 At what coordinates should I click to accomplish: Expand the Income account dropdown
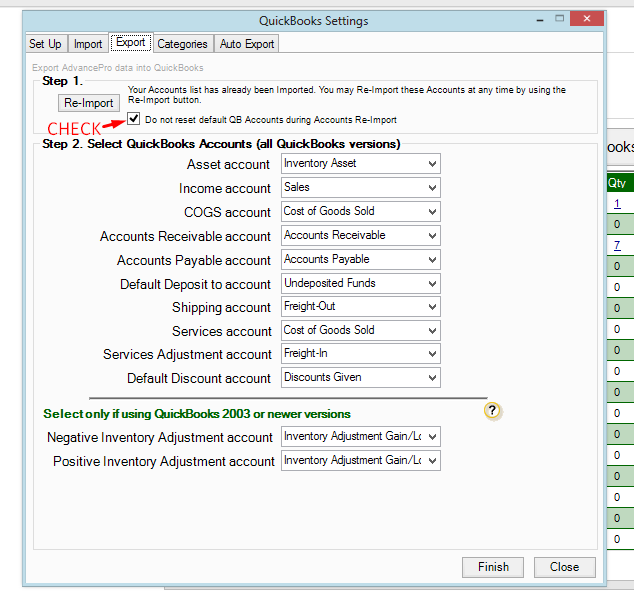coord(360,187)
